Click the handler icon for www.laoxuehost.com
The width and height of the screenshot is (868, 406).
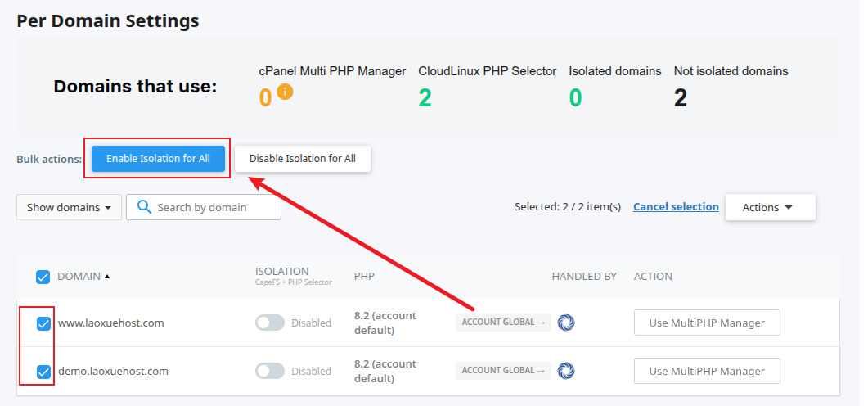coord(566,323)
